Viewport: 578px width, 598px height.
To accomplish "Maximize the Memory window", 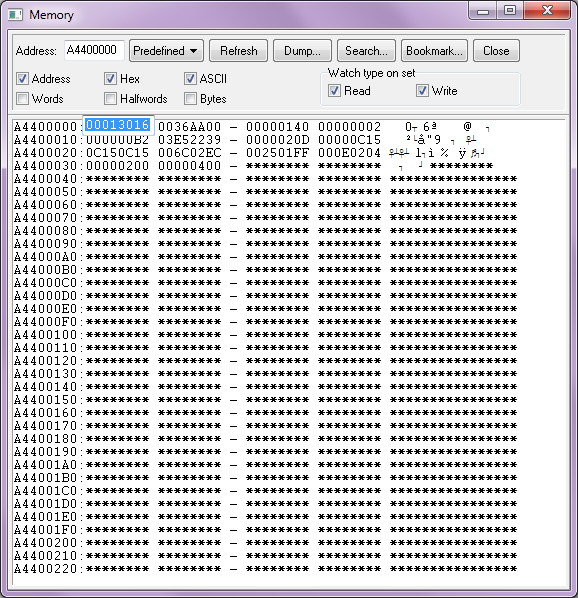I will pos(510,11).
